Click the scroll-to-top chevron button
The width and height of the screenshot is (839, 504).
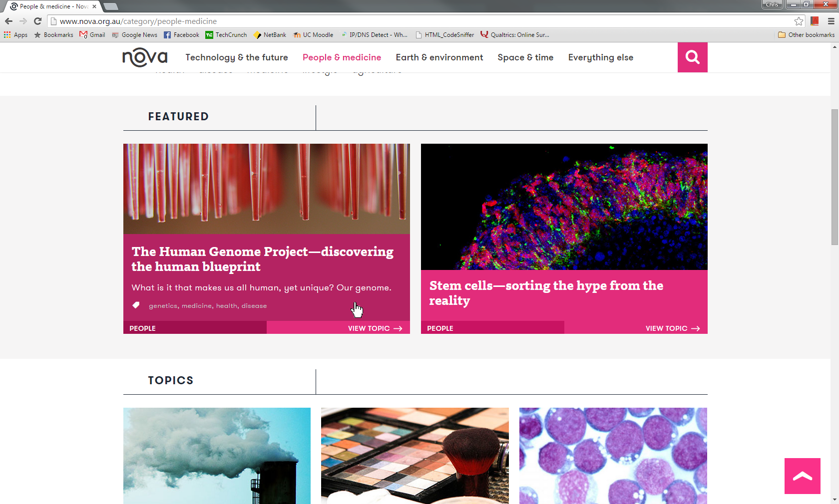[x=802, y=476]
